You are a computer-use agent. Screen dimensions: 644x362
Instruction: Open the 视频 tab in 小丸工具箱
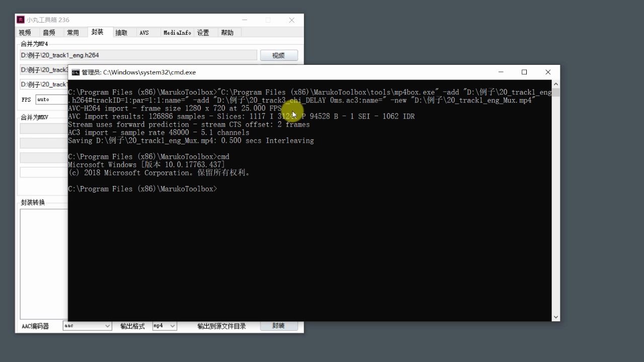25,33
